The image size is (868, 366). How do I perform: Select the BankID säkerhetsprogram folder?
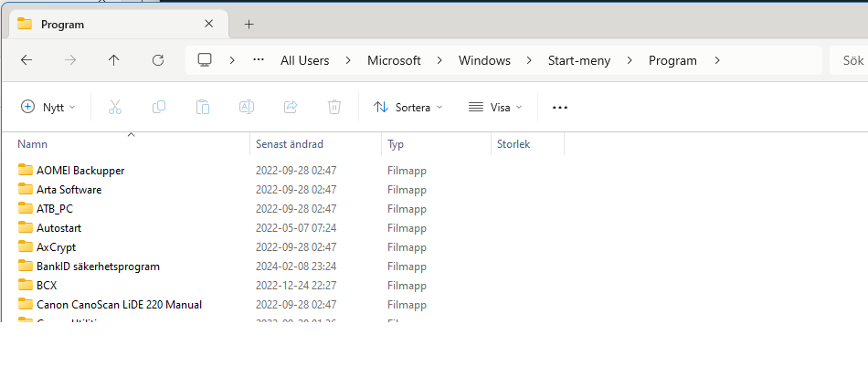(98, 267)
